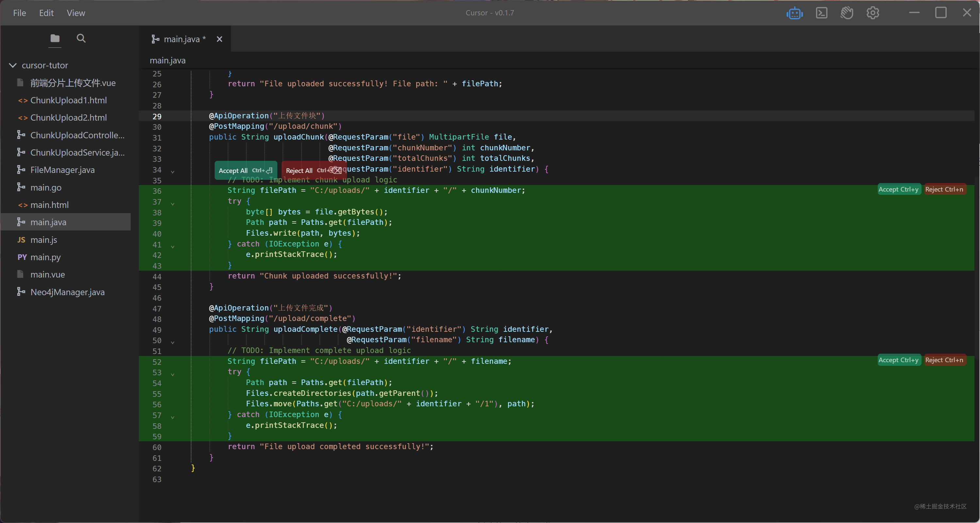Open the Edit menu
This screenshot has height=523, width=980.
(x=46, y=13)
